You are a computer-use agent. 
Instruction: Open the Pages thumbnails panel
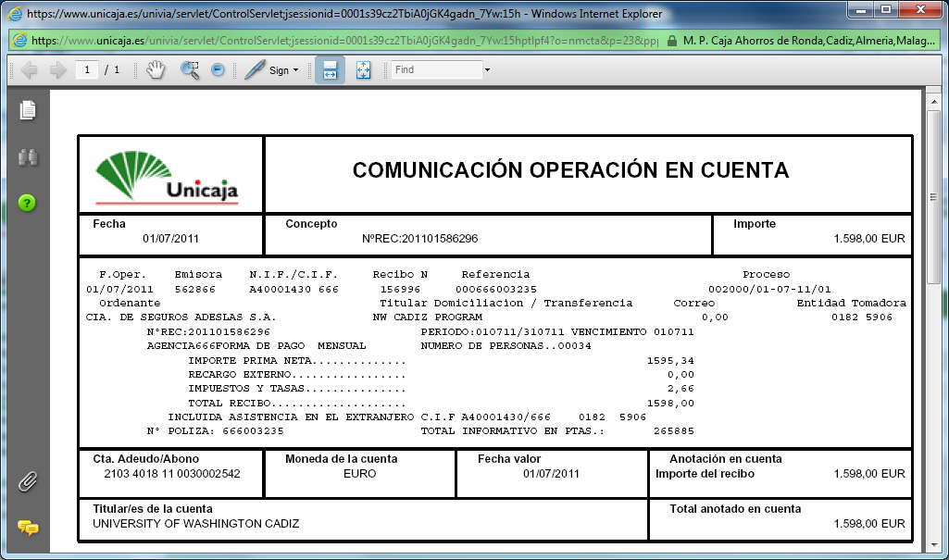pyautogui.click(x=28, y=110)
